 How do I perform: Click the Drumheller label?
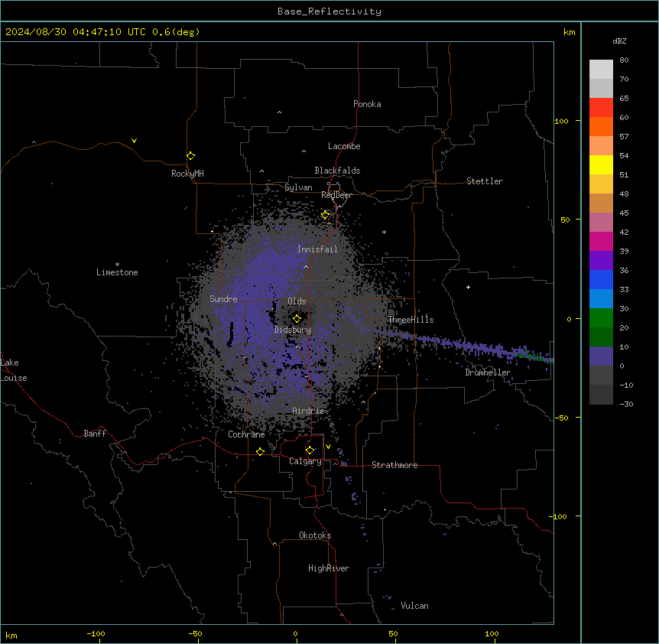click(488, 372)
